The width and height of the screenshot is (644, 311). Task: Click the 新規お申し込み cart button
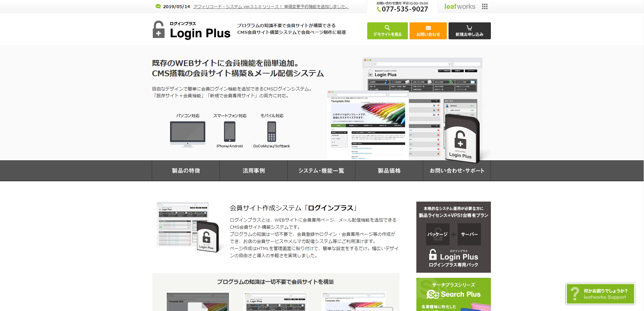tap(469, 31)
